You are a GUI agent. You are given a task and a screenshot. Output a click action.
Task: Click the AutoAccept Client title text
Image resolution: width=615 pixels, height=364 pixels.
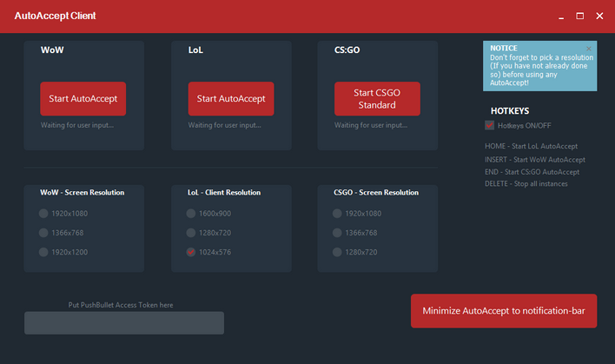(x=56, y=16)
